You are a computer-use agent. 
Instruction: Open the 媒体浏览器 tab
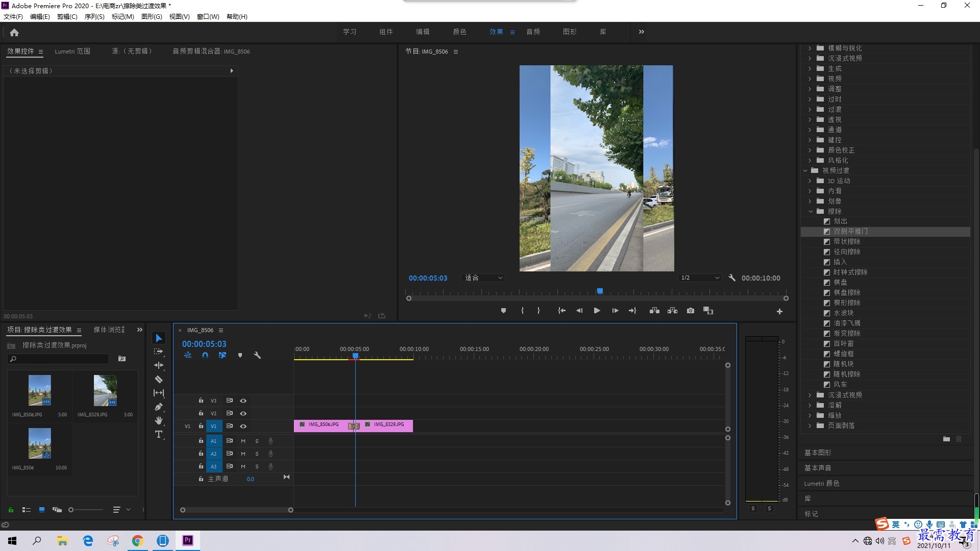pos(109,330)
